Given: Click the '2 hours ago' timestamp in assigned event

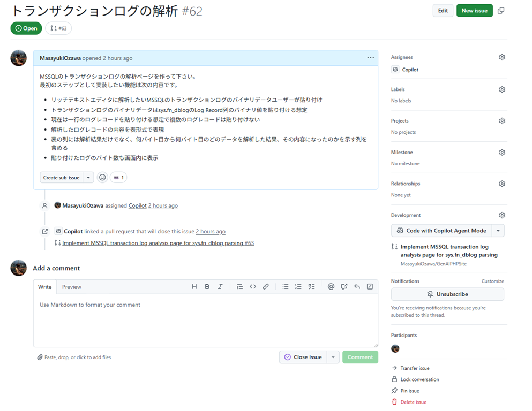Looking at the screenshot, I should [x=163, y=205].
